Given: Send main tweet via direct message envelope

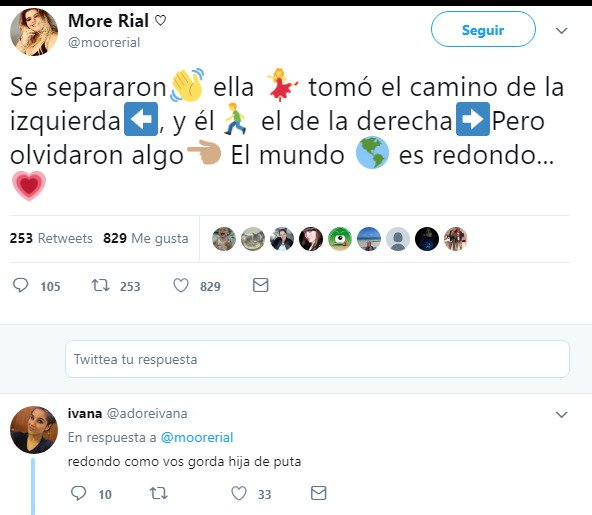Looking at the screenshot, I should click(261, 285).
